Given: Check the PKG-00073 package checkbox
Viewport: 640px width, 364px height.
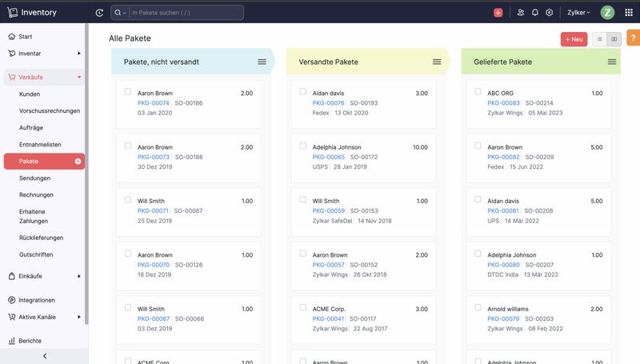Looking at the screenshot, I should 128,146.
